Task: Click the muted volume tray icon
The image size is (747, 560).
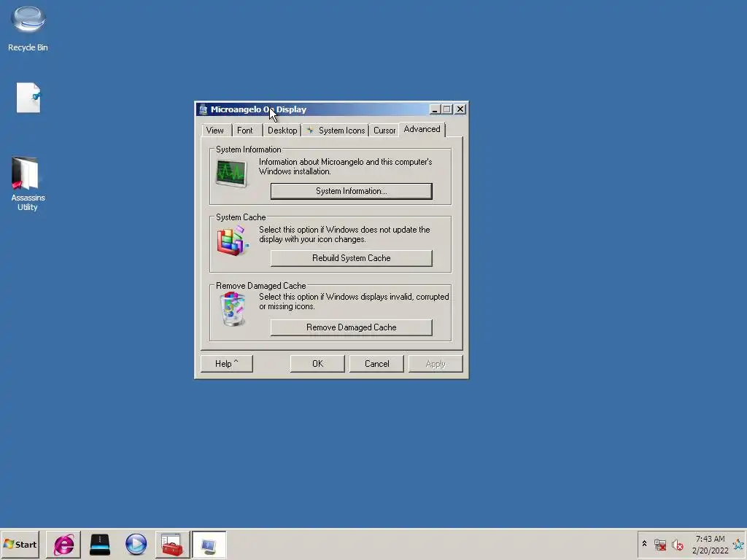Action: tap(678, 545)
